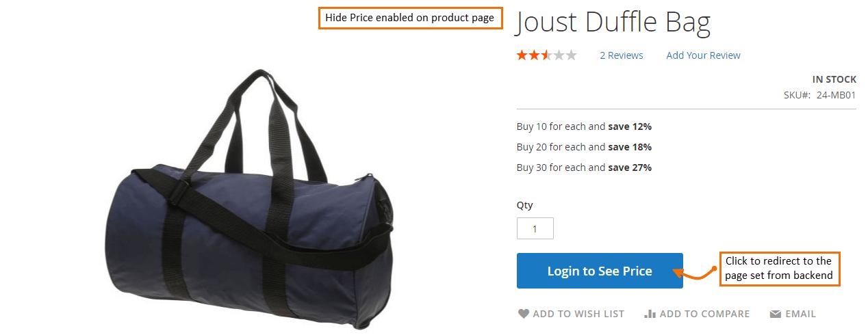Viewport: 868px width, 335px height.
Task: Click the Joust Duffle Bag title
Action: [613, 23]
